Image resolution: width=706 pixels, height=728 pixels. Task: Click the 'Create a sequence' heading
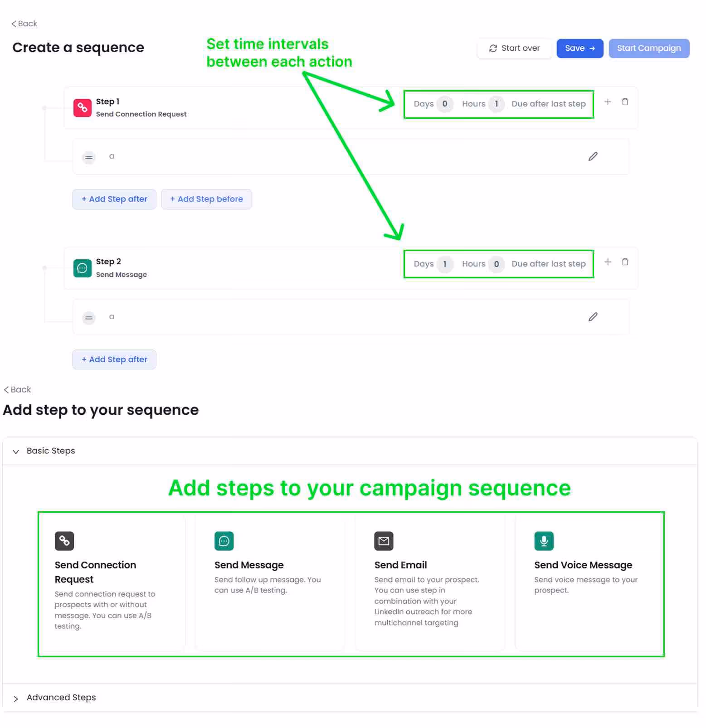click(78, 48)
